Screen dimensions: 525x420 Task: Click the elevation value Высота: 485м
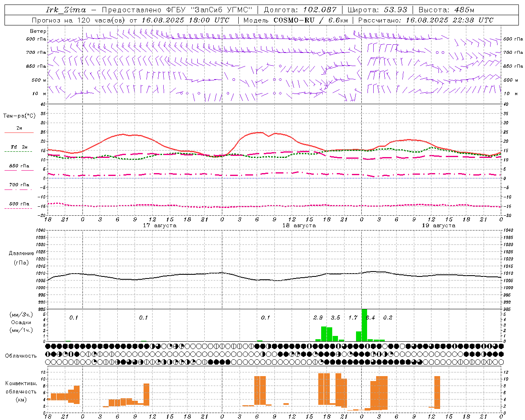click(x=446, y=10)
